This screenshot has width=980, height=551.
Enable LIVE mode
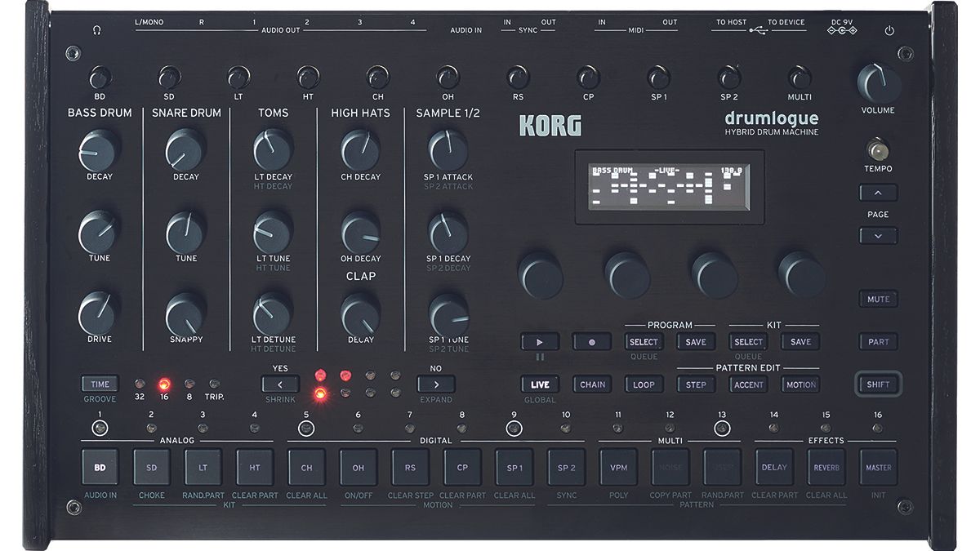(540, 384)
